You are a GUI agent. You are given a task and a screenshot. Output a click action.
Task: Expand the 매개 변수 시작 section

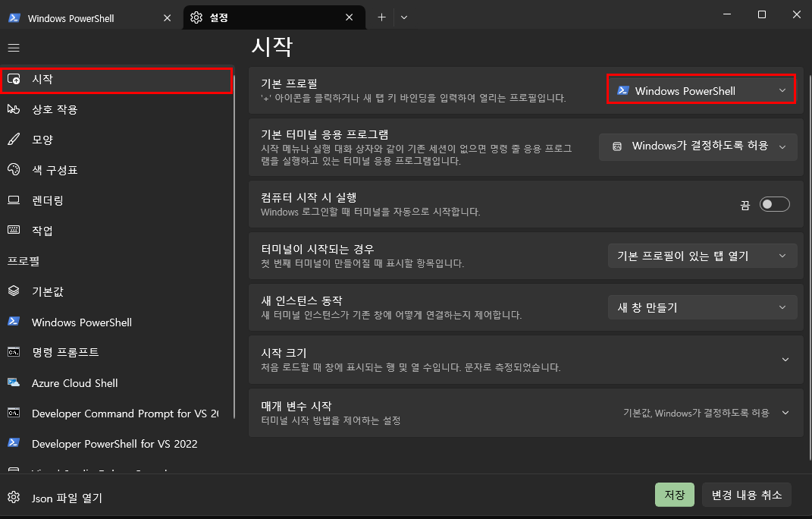pos(785,413)
